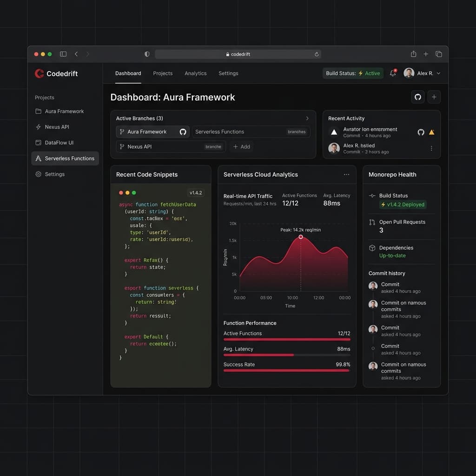The image size is (476, 476).
Task: Open the Alex R. activity more-options menu
Action: (431, 148)
